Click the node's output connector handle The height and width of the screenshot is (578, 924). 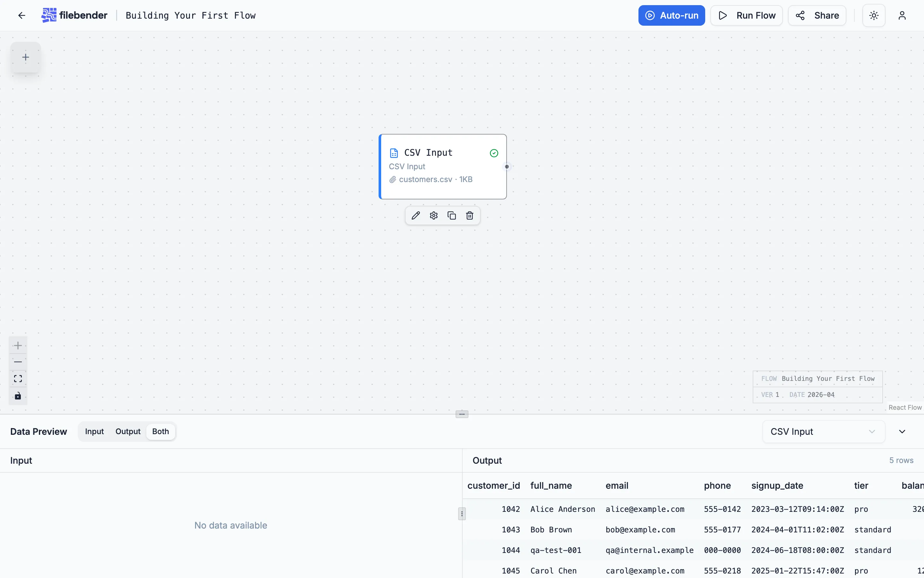507,167
